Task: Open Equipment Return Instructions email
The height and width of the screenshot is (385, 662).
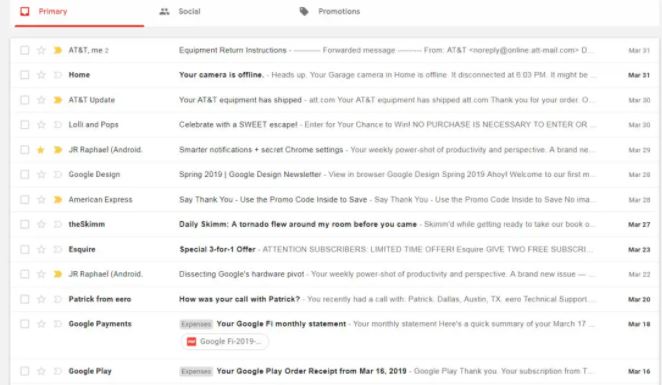Action: (x=233, y=50)
